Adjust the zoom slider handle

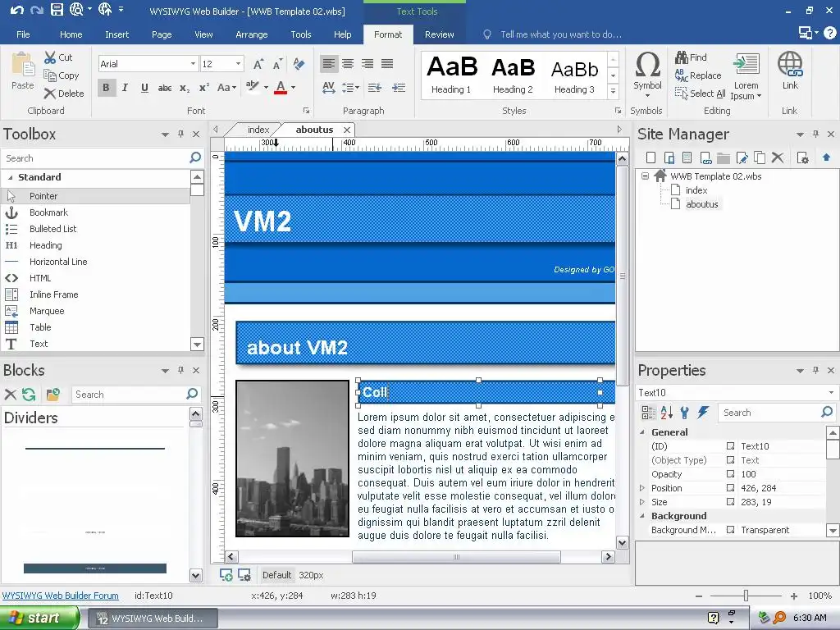(x=746, y=596)
